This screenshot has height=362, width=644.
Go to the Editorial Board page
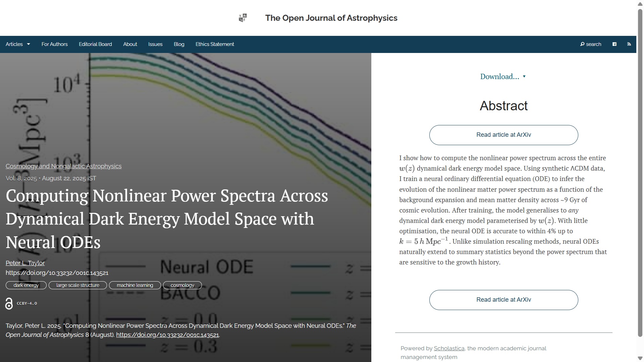[95, 44]
